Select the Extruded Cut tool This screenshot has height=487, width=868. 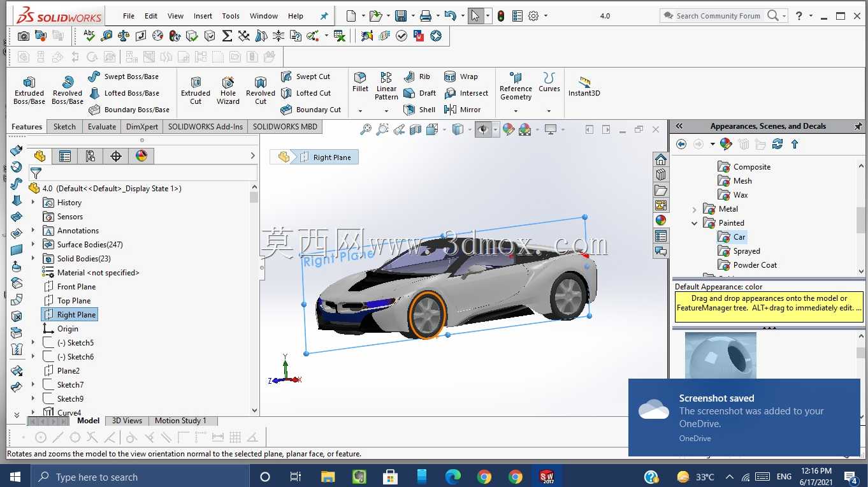[x=196, y=90]
